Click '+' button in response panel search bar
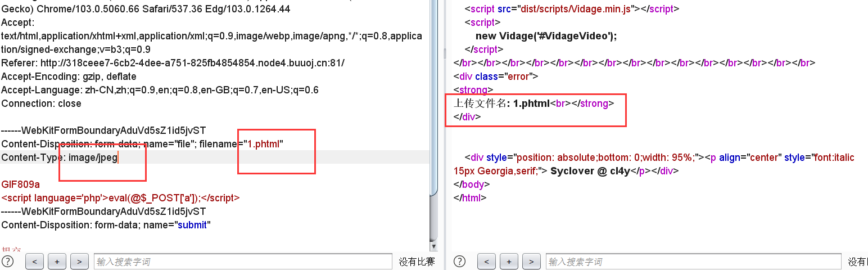 pyautogui.click(x=509, y=262)
